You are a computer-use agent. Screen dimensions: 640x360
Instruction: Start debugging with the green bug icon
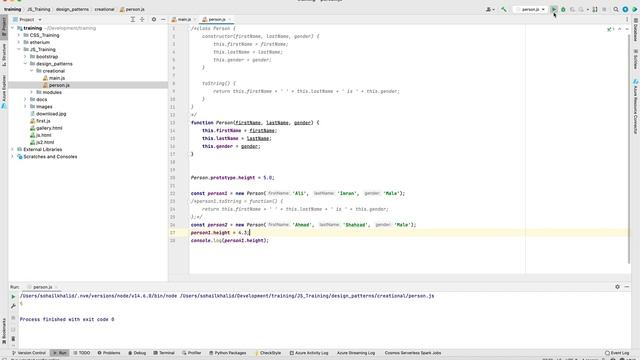coord(563,9)
